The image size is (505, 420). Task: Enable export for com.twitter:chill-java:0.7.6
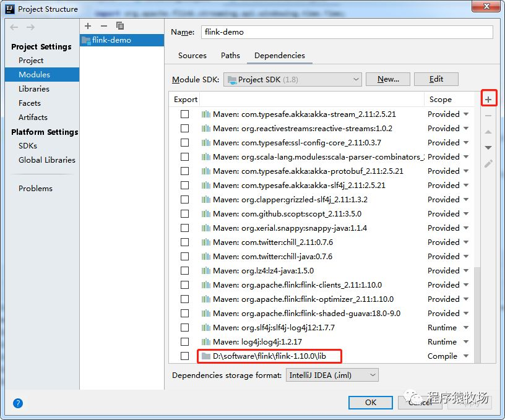click(184, 257)
